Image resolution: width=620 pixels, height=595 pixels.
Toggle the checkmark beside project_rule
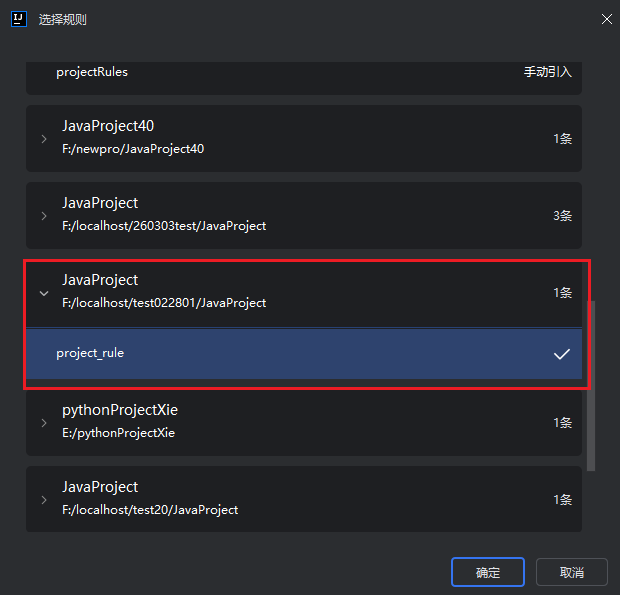coord(562,354)
